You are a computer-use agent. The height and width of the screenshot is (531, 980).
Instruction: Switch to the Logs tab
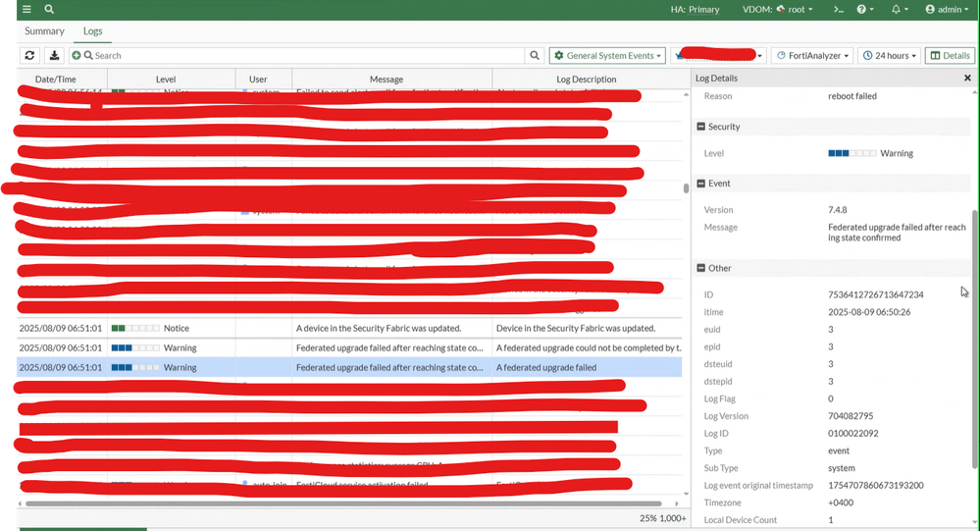(x=92, y=30)
